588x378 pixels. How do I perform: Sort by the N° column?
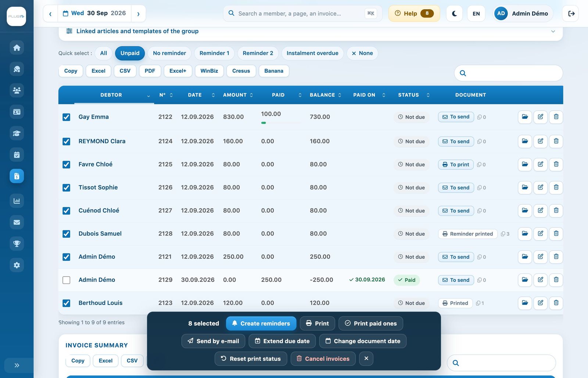[x=166, y=95]
